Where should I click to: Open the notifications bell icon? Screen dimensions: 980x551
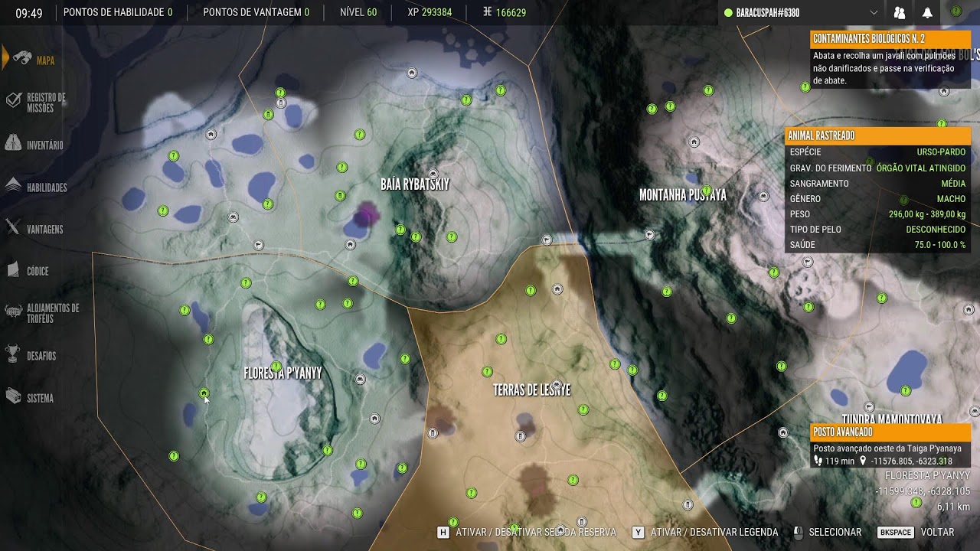[927, 13]
